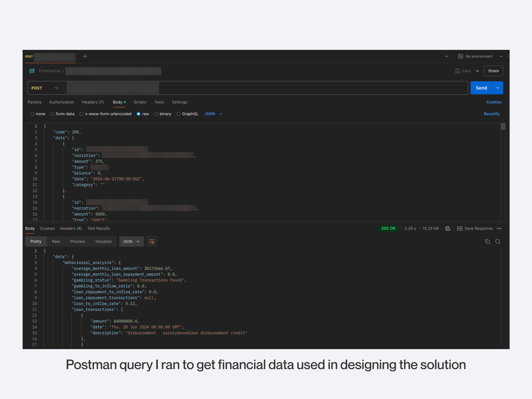Open the Test Results tab
Screen dimensions: 532x399
pos(98,228)
